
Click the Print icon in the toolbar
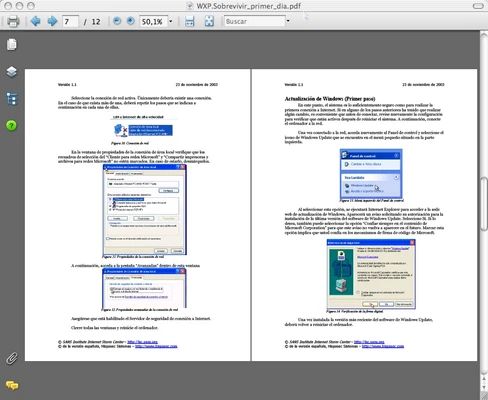click(13, 22)
